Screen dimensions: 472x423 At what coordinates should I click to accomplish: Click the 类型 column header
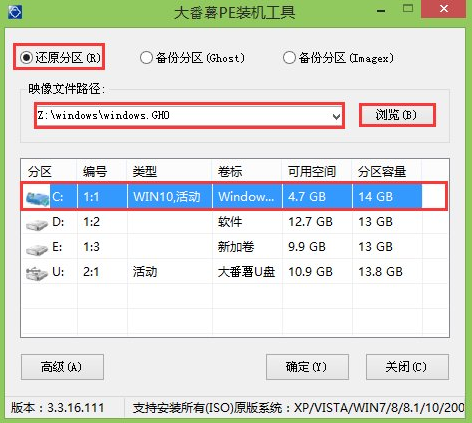coord(169,172)
